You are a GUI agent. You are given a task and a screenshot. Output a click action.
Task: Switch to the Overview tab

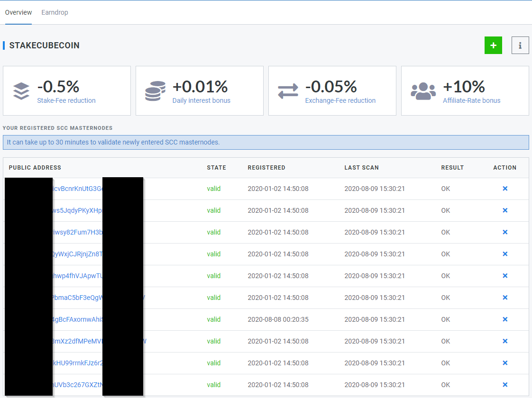click(18, 12)
